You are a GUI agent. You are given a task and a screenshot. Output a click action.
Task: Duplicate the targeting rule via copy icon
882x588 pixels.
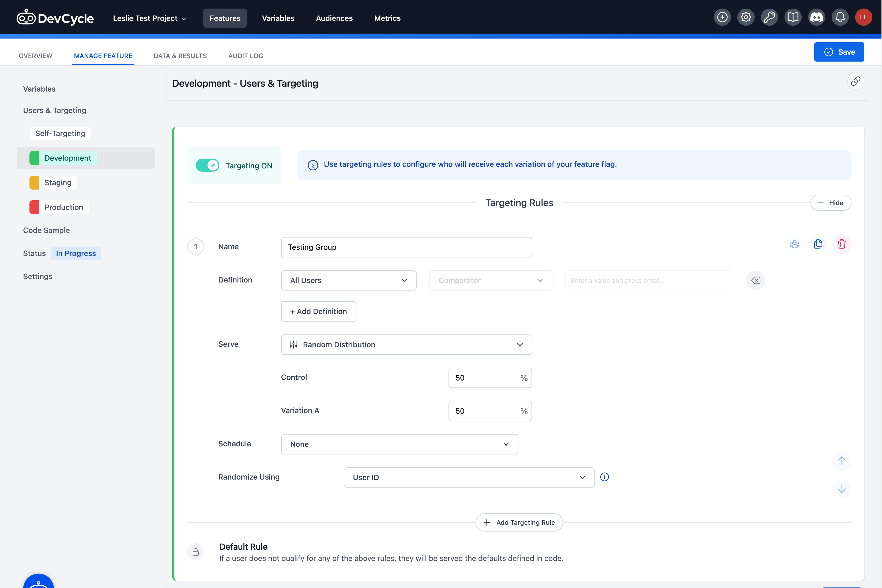click(818, 244)
